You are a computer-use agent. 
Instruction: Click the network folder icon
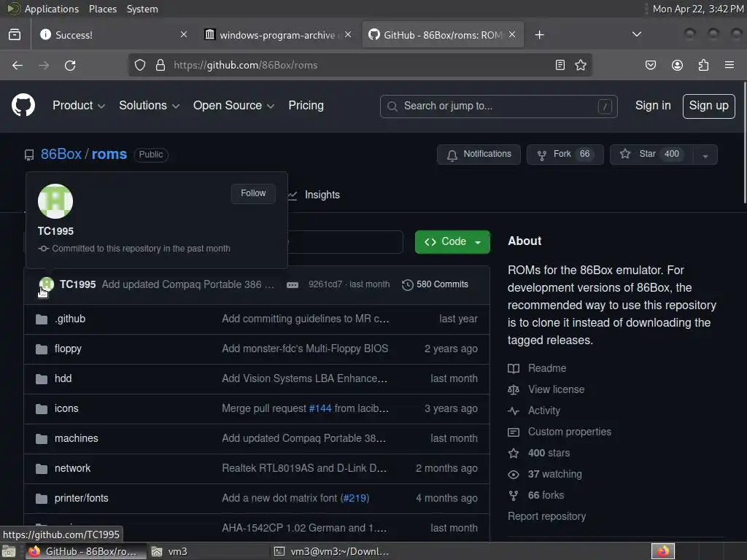[x=42, y=469]
